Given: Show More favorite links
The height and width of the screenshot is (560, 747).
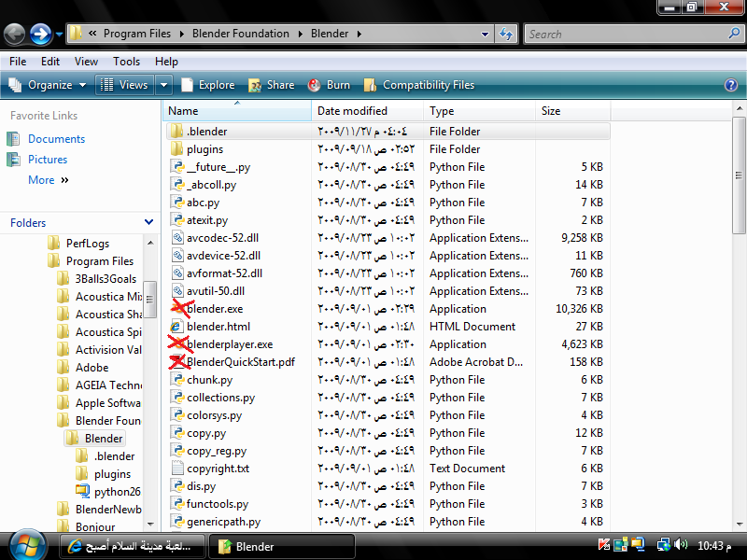Looking at the screenshot, I should click(49, 180).
